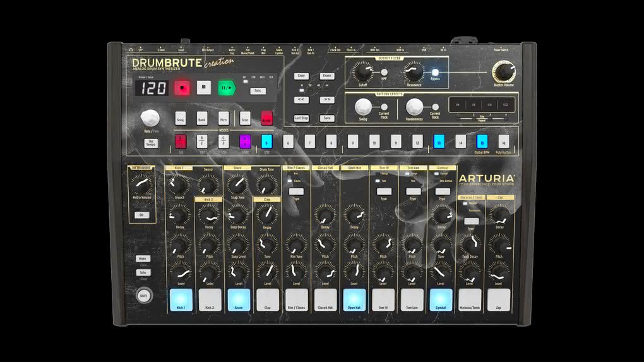Click the white Stop transport button
644x362 pixels.
point(204,88)
